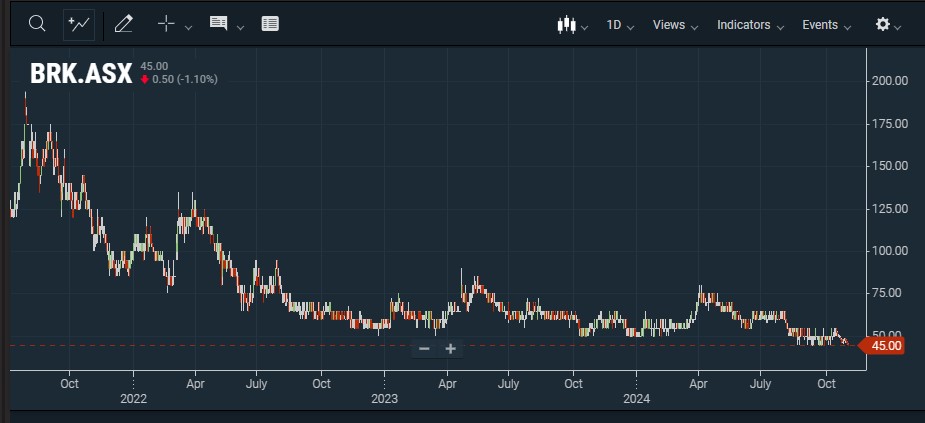This screenshot has width=925, height=423.
Task: Click the 2023 year axis label
Action: [384, 399]
